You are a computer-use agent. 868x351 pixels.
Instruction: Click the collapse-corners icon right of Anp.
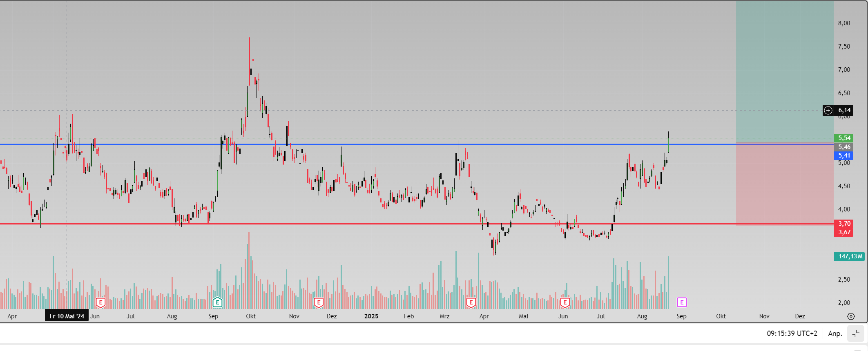click(856, 333)
